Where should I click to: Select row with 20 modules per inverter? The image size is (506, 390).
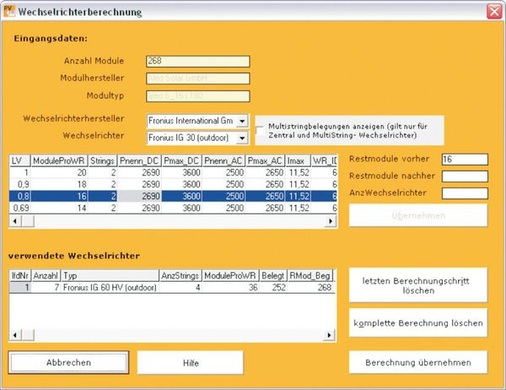[173, 173]
